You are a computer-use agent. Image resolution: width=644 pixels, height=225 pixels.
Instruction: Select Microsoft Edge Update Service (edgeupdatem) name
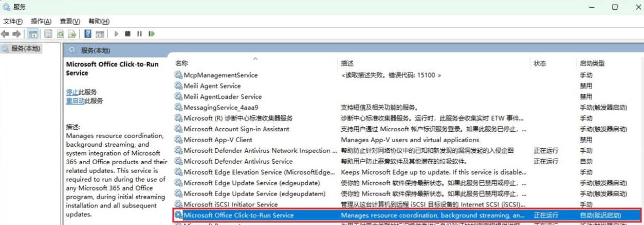tap(254, 194)
